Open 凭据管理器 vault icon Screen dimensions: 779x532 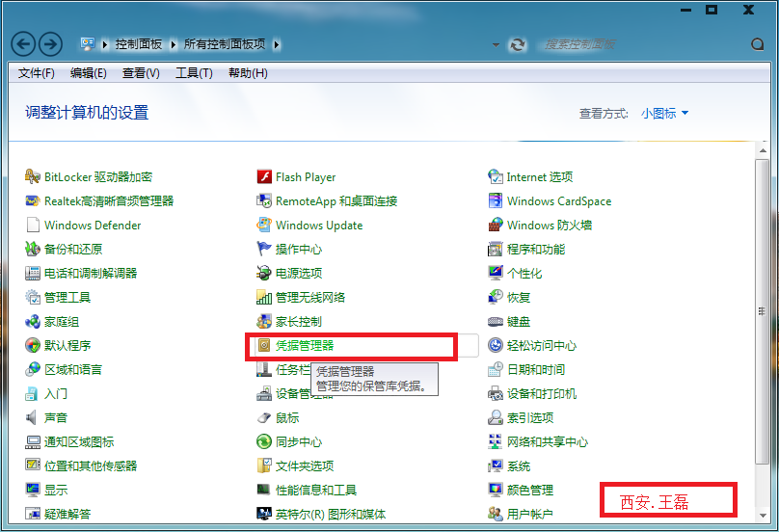264,345
